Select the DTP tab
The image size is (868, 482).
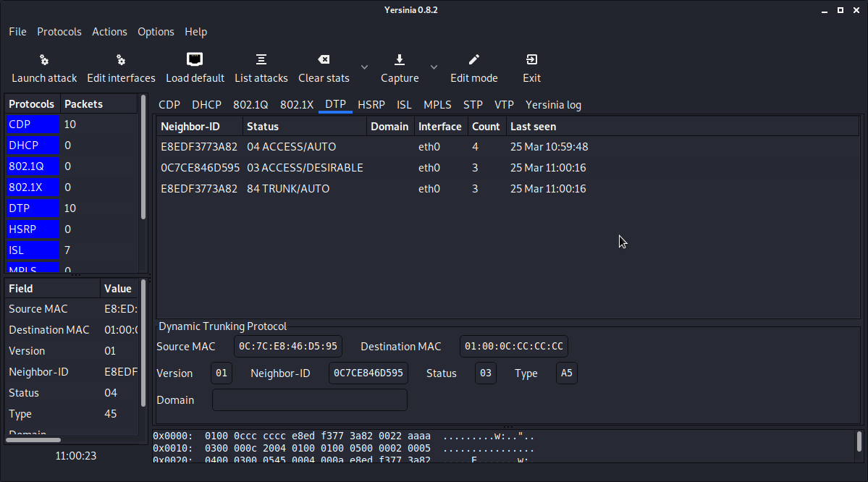click(x=335, y=105)
